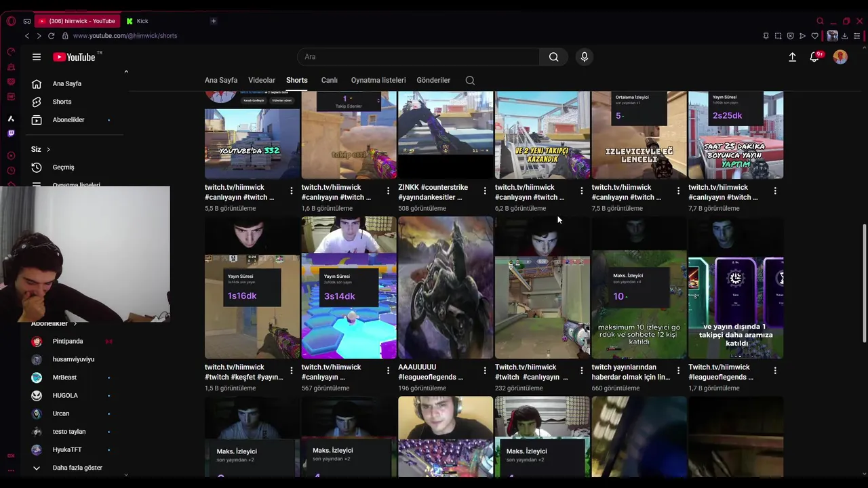Open the 1s16dk Yayın Süresi short thumbnail

tap(252, 287)
